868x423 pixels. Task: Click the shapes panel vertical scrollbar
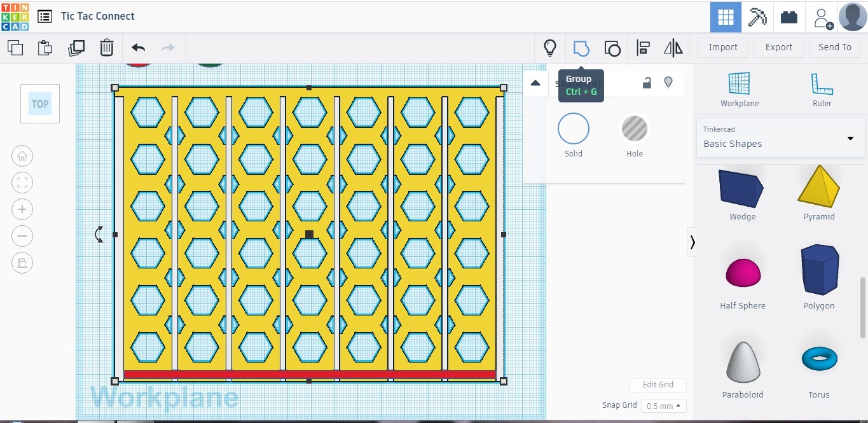pos(863,307)
